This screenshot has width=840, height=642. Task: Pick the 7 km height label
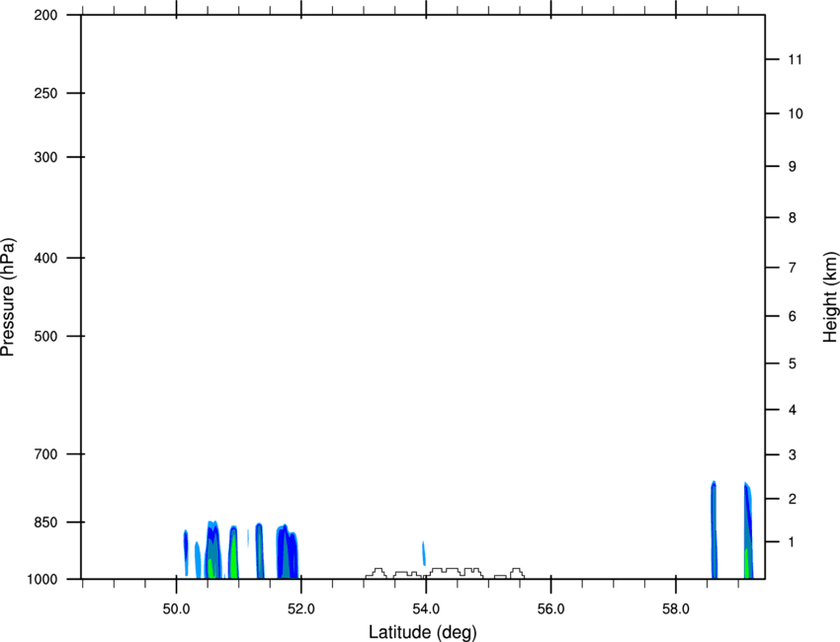793,268
